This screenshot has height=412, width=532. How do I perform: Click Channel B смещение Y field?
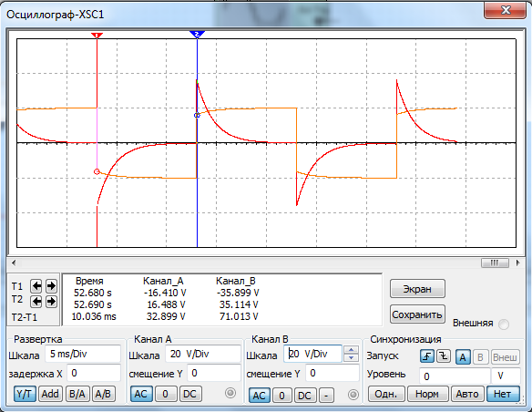tap(332, 374)
